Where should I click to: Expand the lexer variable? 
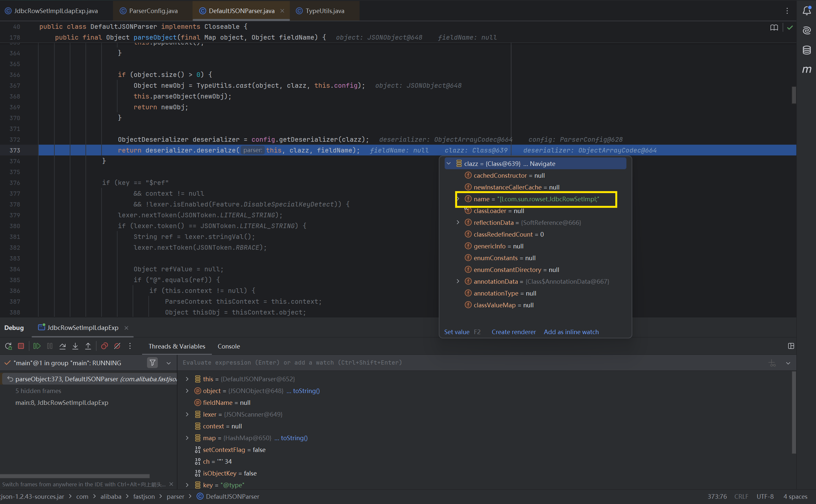point(187,414)
